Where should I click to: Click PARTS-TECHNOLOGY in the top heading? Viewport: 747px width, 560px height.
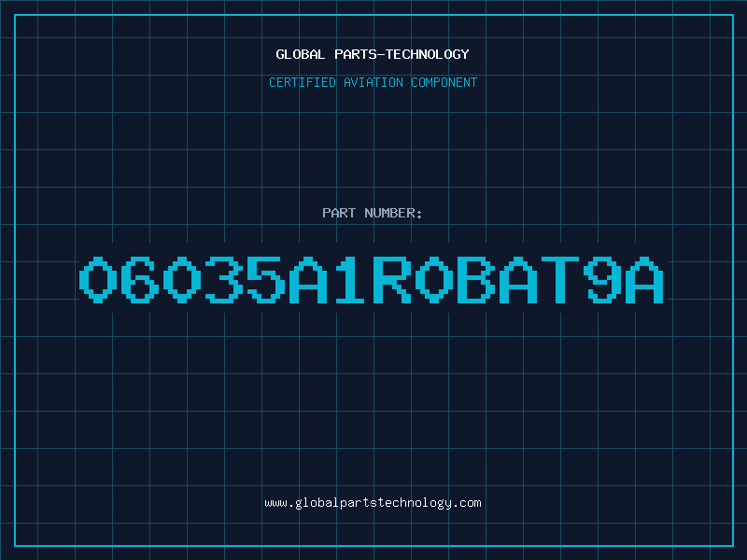[x=402, y=54]
